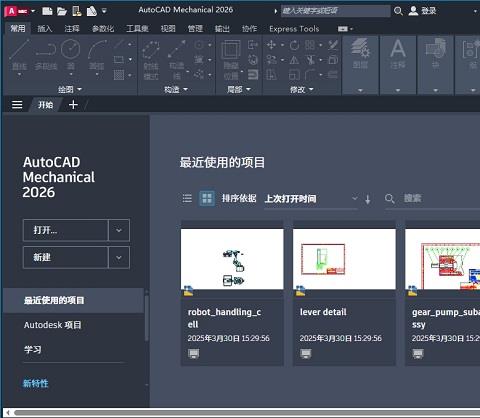
Task: Open the Block (块) panel icon
Action: point(435,48)
